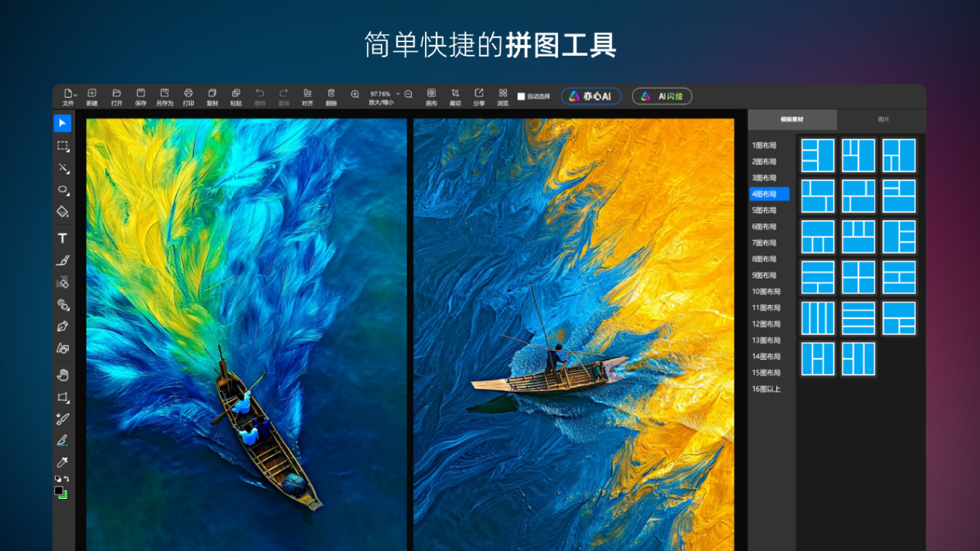Toggle the 自动选择 checkbox
The image size is (980, 551).
[x=521, y=96]
